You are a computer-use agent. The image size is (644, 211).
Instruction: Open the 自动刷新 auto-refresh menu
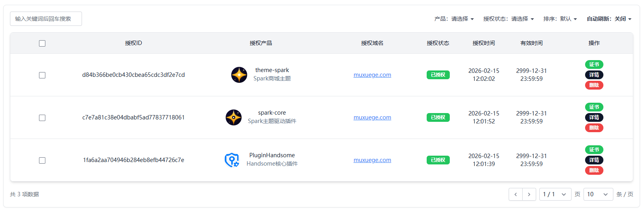coord(609,19)
